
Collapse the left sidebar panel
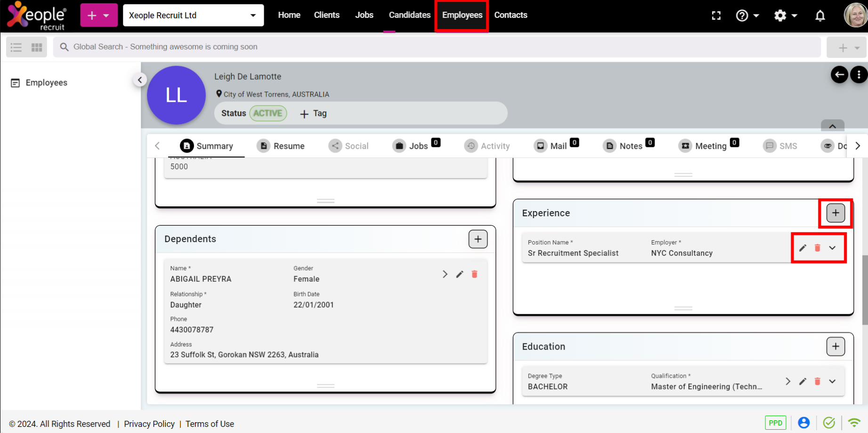(x=139, y=80)
